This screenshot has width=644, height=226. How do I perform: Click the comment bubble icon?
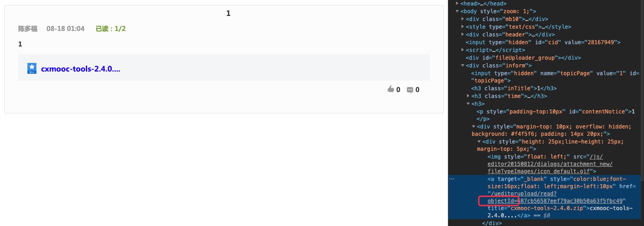410,90
